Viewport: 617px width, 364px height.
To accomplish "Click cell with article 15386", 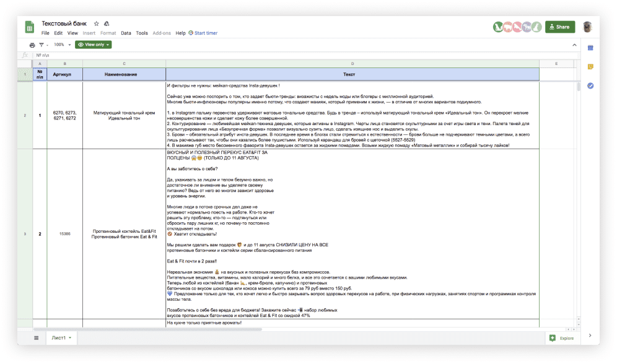I will [x=65, y=234].
